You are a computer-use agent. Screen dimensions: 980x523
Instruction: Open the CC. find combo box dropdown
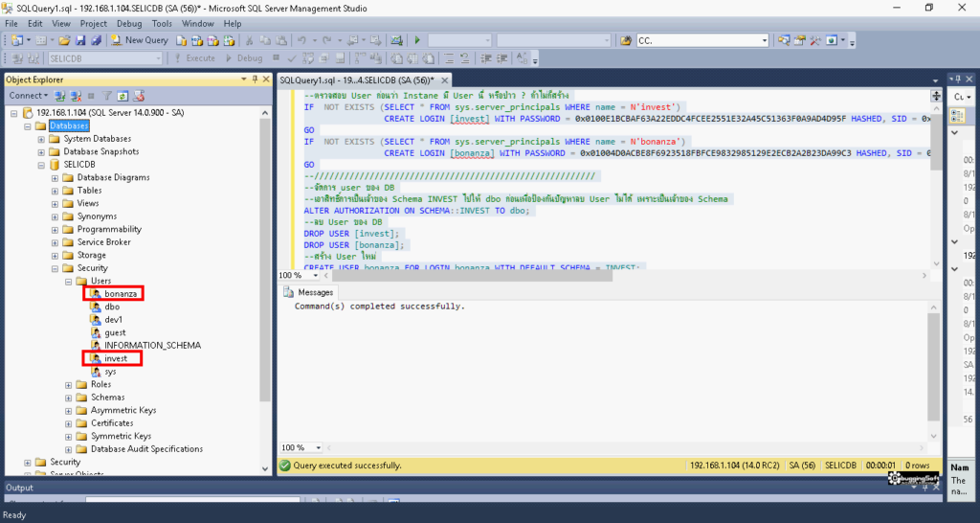tap(765, 40)
